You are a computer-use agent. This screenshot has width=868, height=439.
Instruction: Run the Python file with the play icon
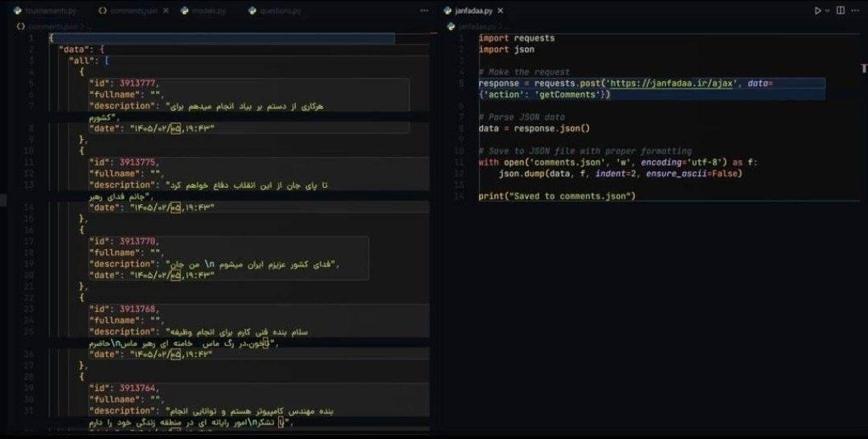[817, 10]
